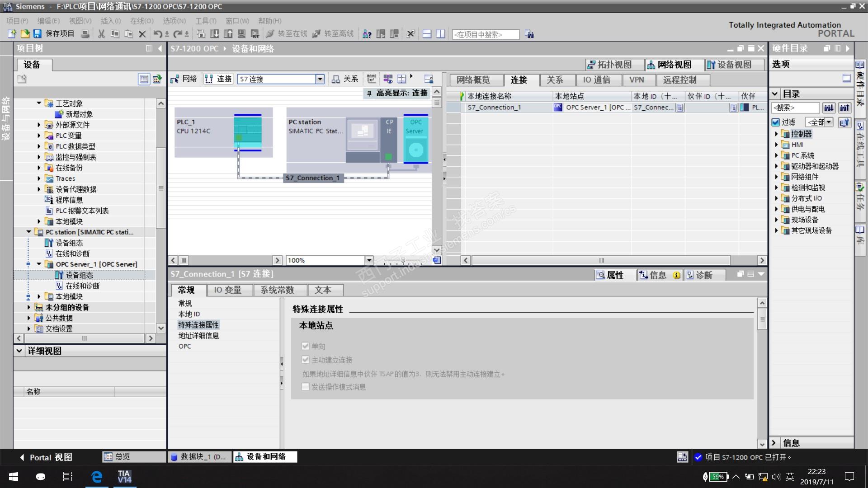Toggle the 主动建立连接 checkbox
Screen dimensions: 868x488
click(x=306, y=360)
